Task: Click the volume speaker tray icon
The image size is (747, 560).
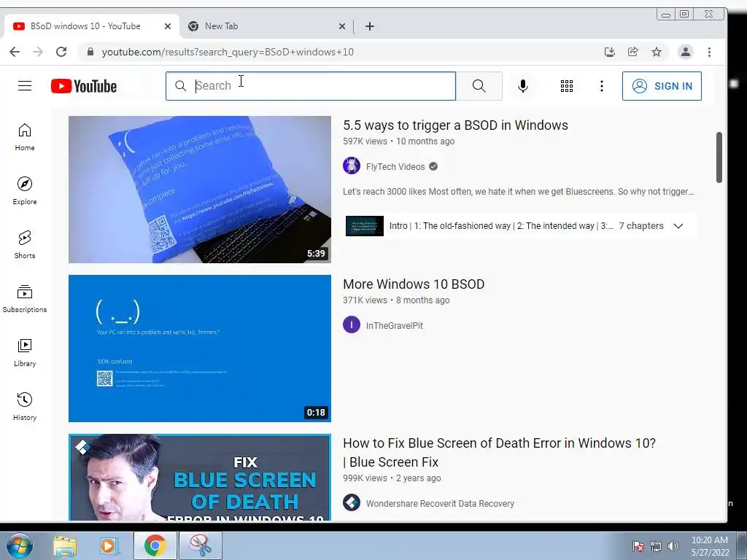Action: click(673, 546)
